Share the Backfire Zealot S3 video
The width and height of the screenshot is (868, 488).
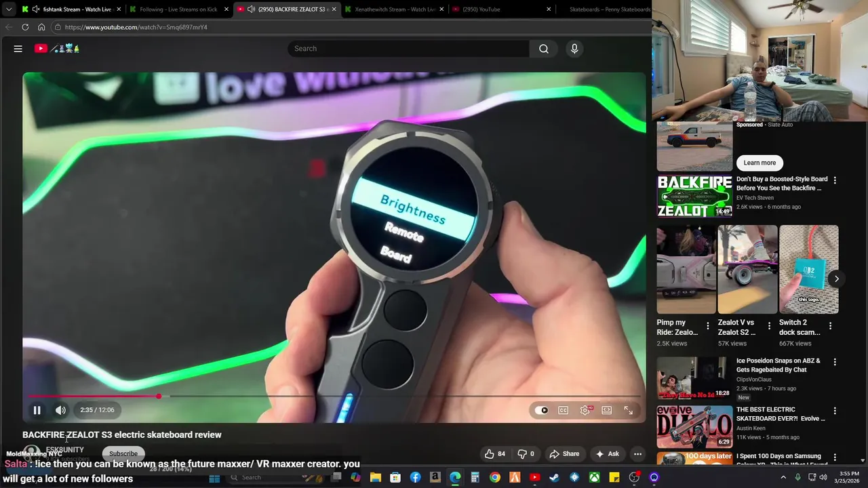(x=564, y=454)
